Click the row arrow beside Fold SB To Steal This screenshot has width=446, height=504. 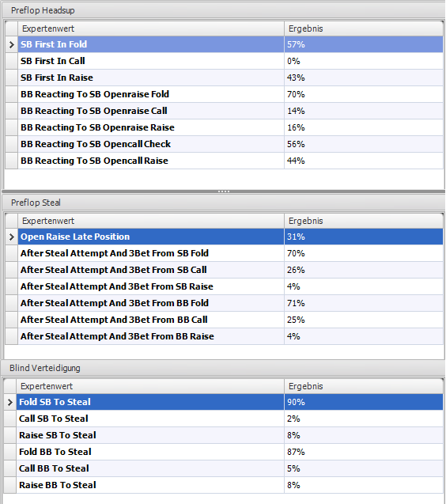point(10,402)
